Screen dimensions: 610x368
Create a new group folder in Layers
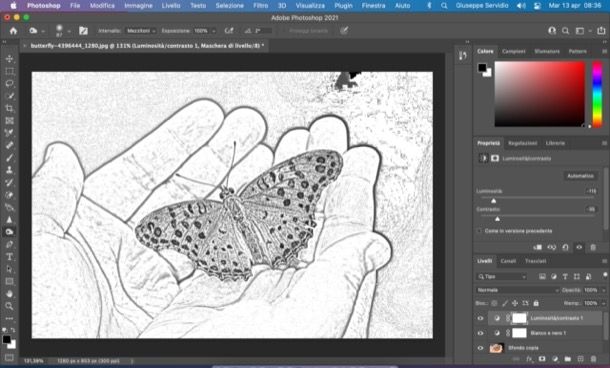click(x=568, y=359)
